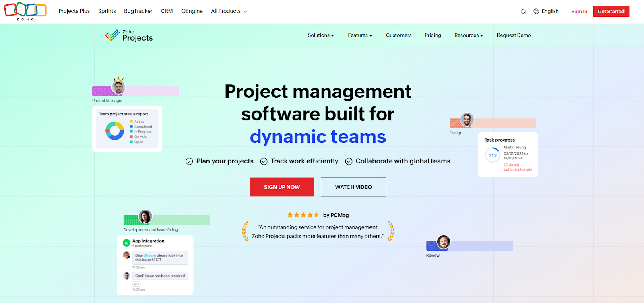Click the Zoho Projects checkmark logo

(112, 35)
